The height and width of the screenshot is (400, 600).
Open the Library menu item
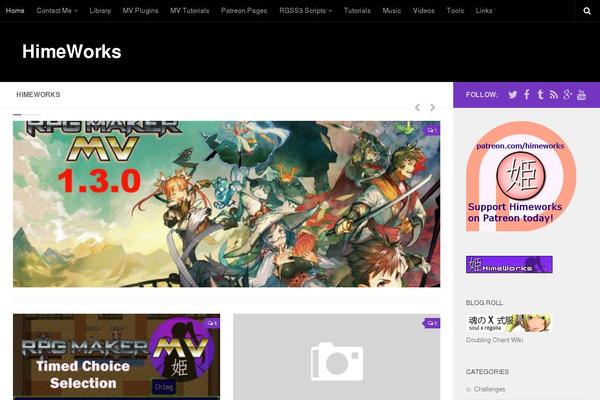coord(100,11)
